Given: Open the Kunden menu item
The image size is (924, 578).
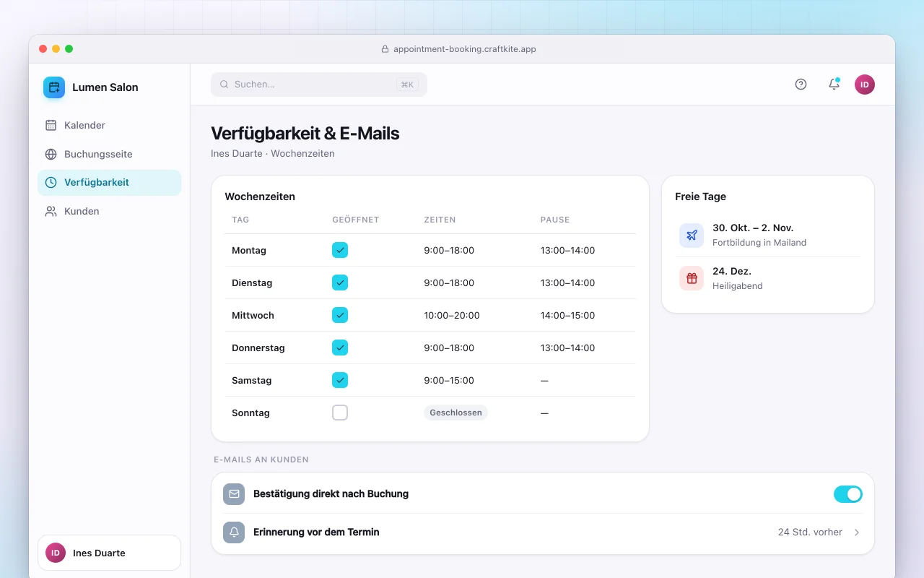Looking at the screenshot, I should (109, 212).
